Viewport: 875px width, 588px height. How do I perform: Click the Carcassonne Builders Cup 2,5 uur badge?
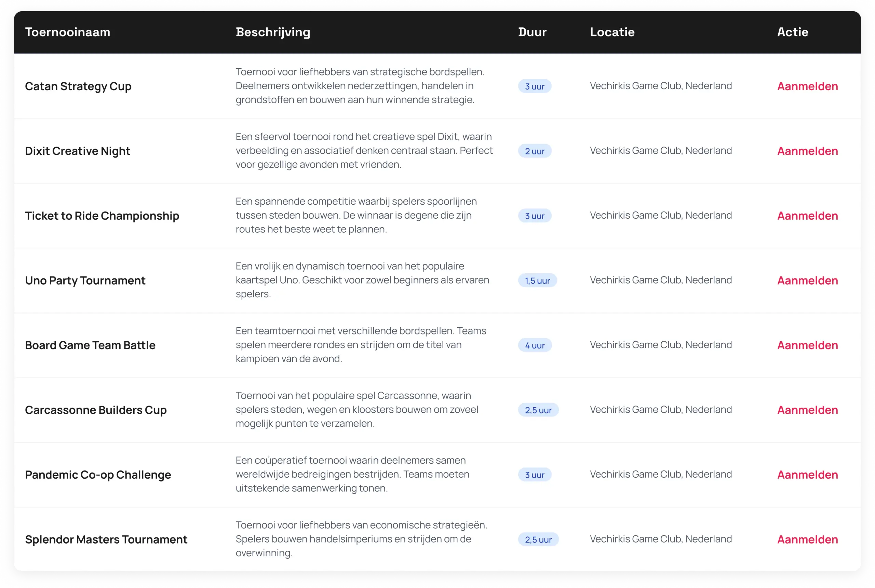(x=538, y=410)
